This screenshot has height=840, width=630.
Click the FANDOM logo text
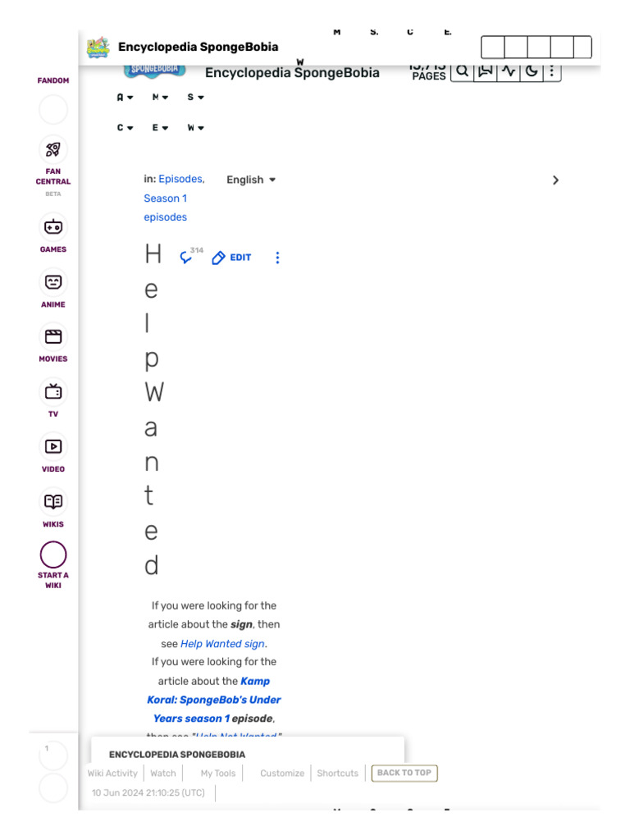click(x=53, y=80)
